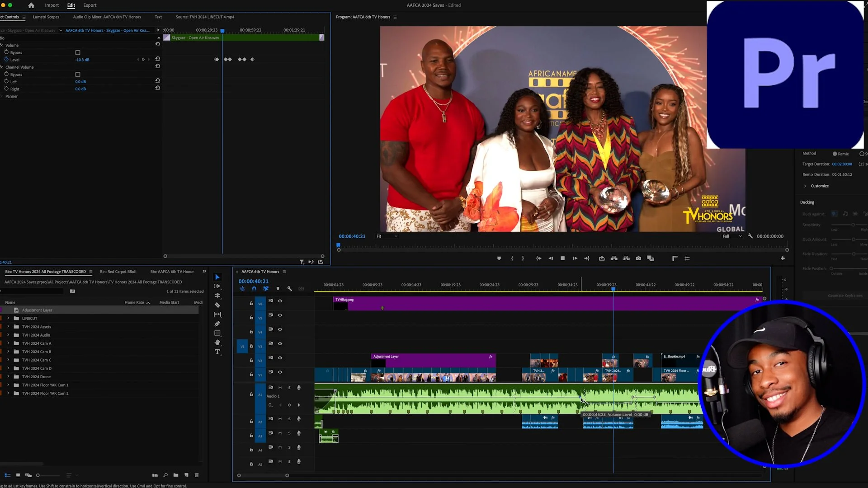868x488 pixels.
Task: Select the Hand tool
Action: [x=217, y=343]
